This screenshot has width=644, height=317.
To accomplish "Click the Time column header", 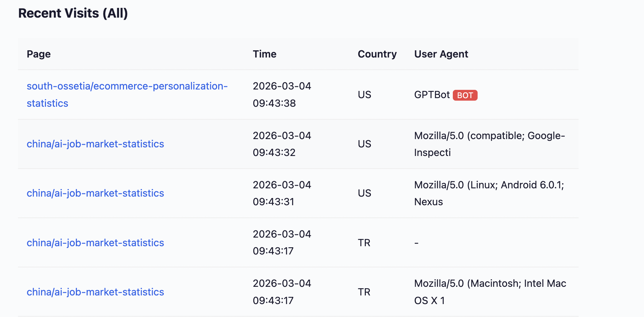I will [264, 54].
